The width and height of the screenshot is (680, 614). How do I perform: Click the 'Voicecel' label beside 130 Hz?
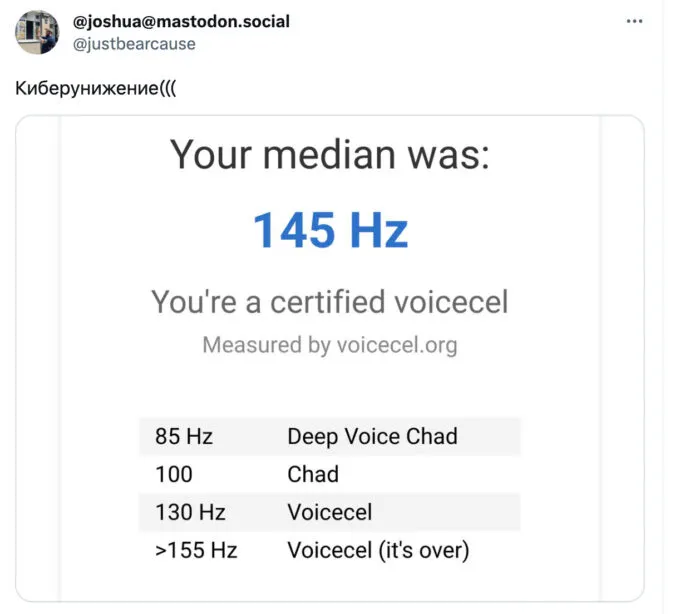[330, 512]
